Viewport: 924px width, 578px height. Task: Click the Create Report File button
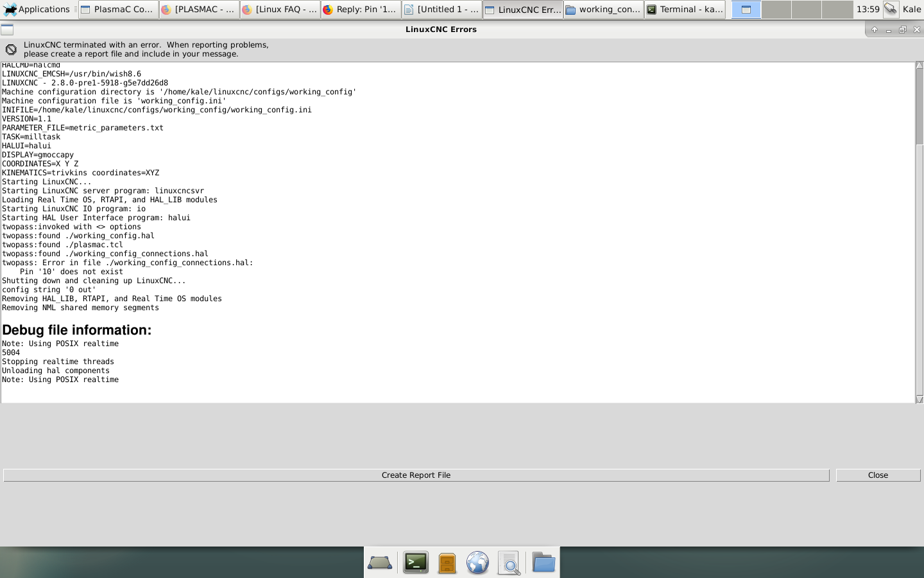(416, 475)
